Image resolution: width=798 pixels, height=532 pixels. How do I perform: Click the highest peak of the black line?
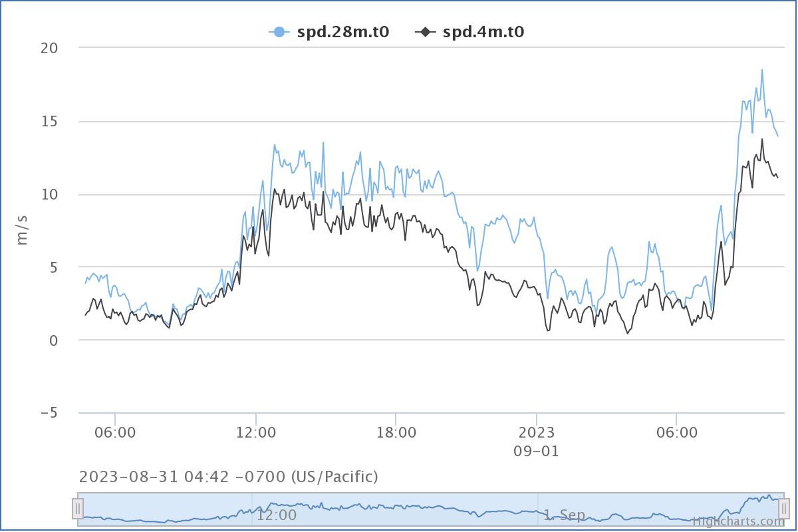click(x=762, y=140)
